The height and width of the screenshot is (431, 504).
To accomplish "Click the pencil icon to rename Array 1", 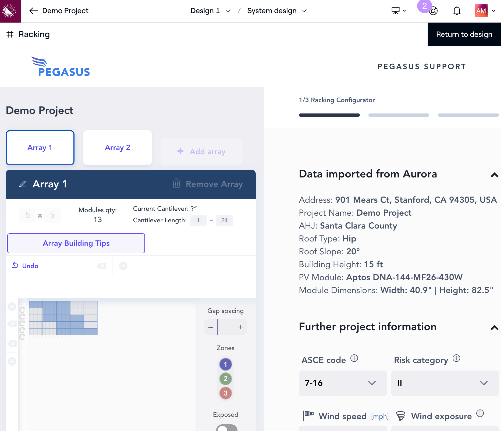I will [x=23, y=184].
